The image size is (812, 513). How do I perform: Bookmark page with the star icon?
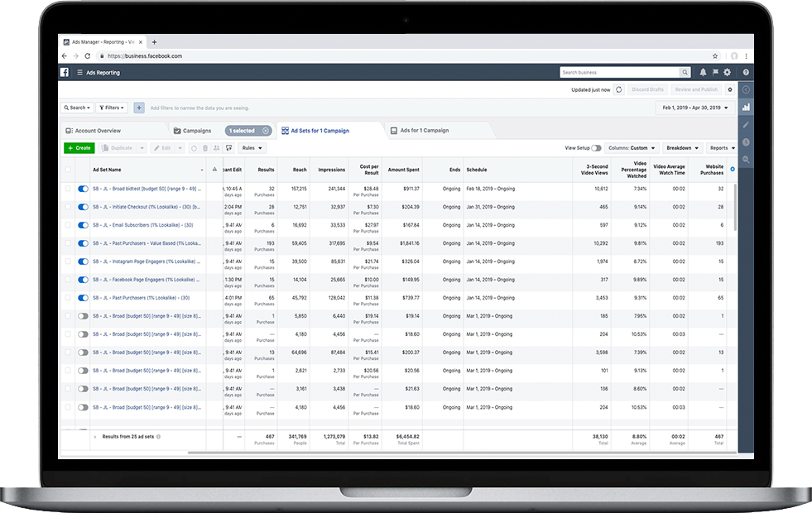click(715, 56)
